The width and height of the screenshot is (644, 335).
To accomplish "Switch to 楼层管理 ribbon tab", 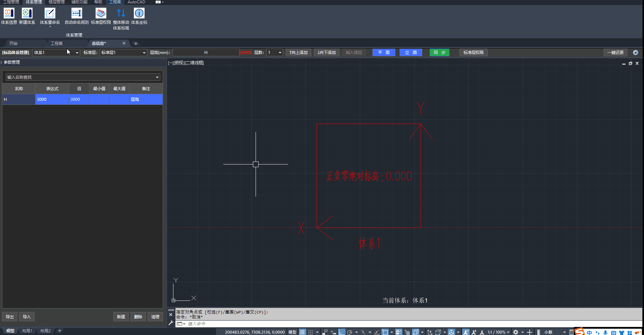I will pyautogui.click(x=56, y=2).
